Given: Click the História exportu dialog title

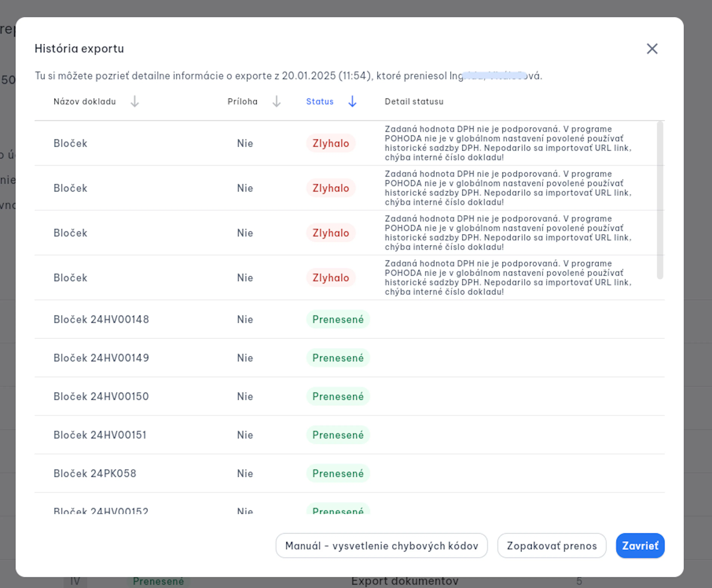Looking at the screenshot, I should pyautogui.click(x=79, y=48).
